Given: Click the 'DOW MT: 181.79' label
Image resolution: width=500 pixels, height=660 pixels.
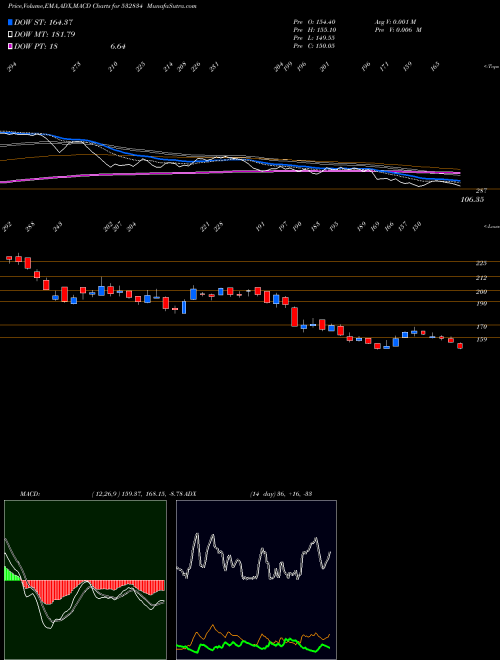Looking at the screenshot, I should click(x=45, y=35).
